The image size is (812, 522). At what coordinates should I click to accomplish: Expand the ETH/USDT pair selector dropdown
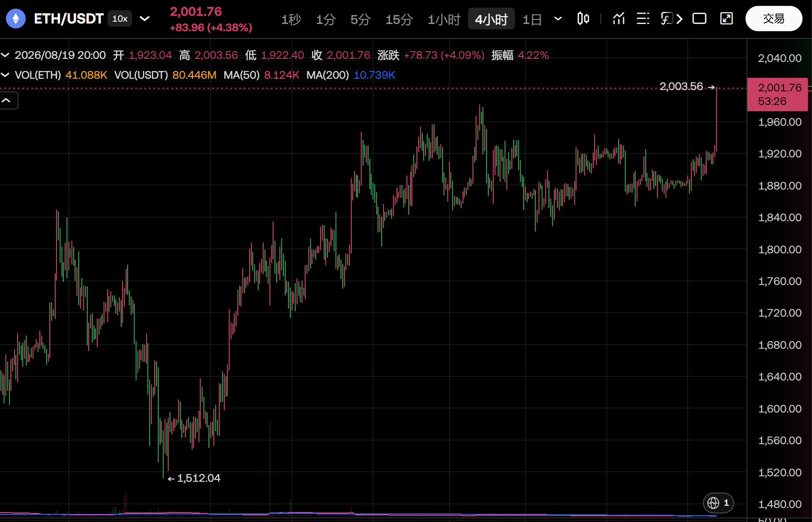pyautogui.click(x=145, y=19)
